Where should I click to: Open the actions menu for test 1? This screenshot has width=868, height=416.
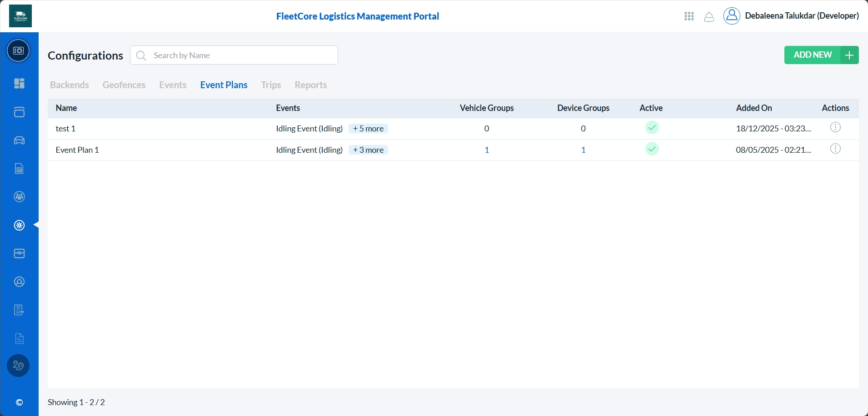(x=835, y=128)
